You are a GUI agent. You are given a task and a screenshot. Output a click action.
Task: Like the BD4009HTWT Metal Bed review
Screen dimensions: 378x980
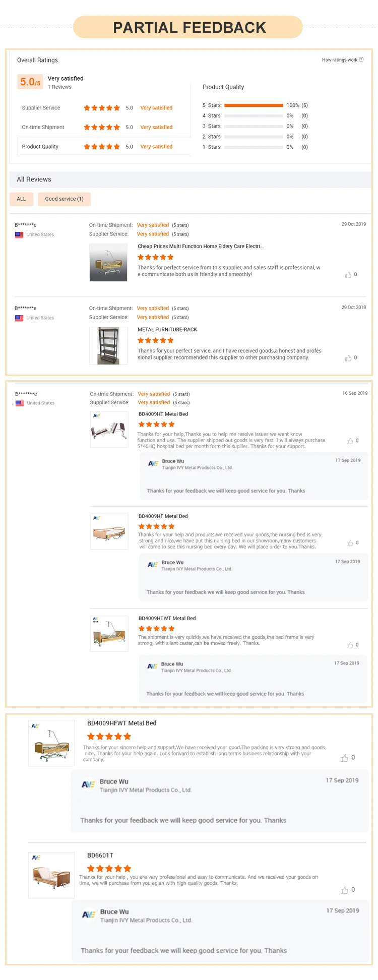(350, 645)
